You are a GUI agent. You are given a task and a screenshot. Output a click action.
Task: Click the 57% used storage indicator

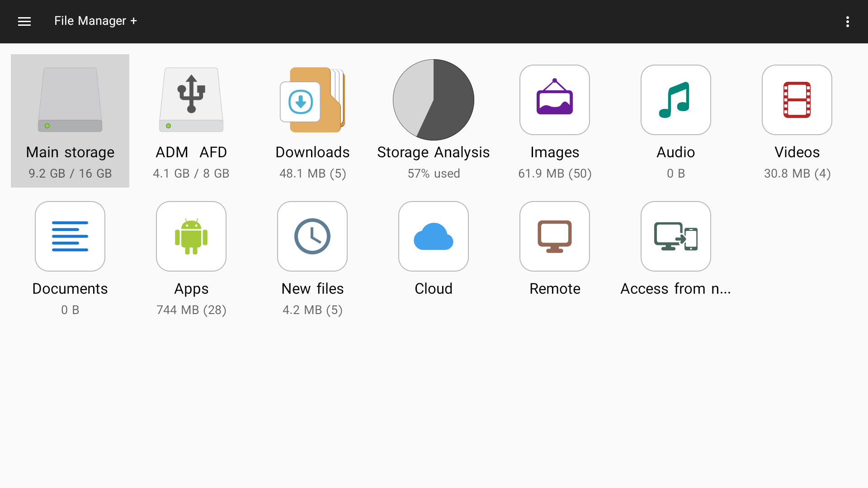click(x=433, y=173)
